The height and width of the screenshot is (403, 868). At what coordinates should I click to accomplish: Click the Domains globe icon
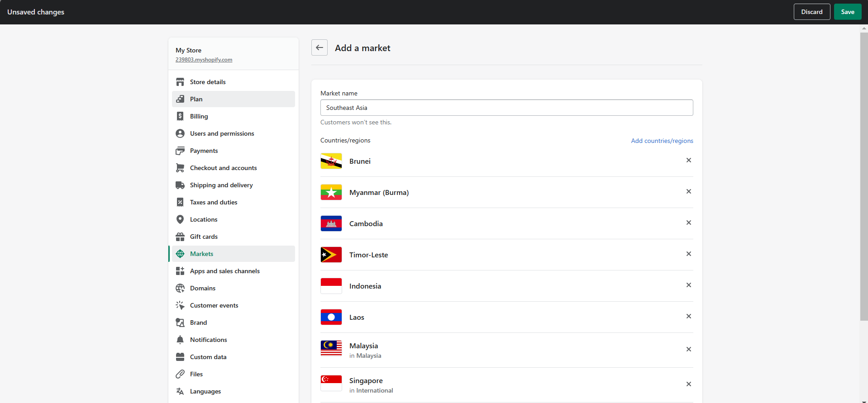pos(180,288)
